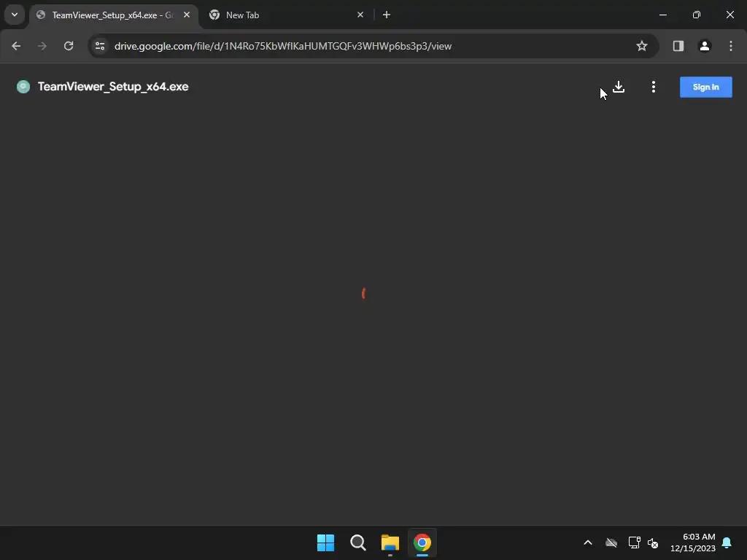Screen dimensions: 747x560
Task: Click the muted volume tray icon
Action: pos(653,542)
